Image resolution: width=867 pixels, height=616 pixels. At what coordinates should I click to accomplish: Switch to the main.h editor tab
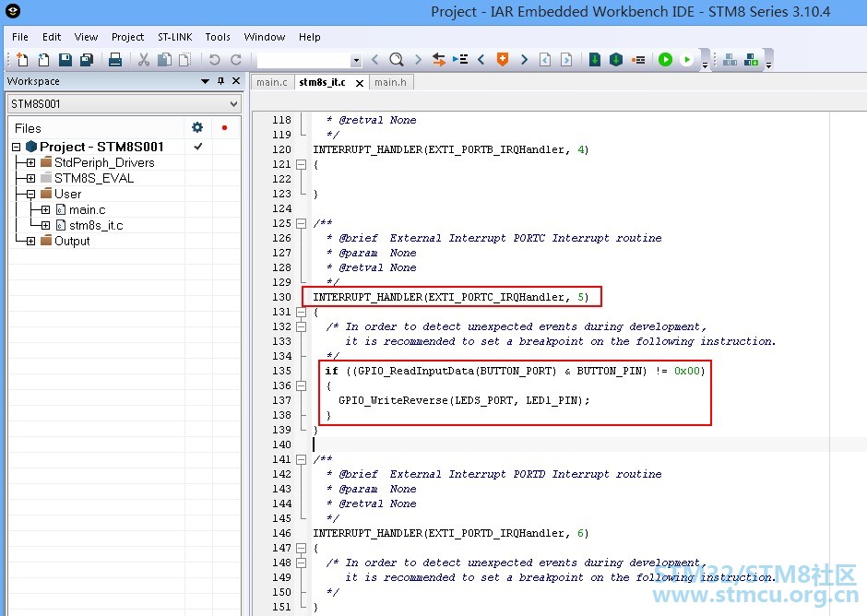[390, 82]
